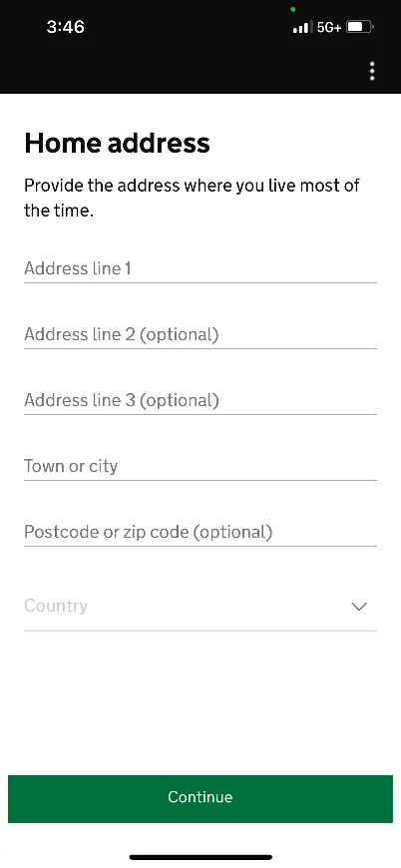Tap the home indicator bar at bottom

(200, 857)
